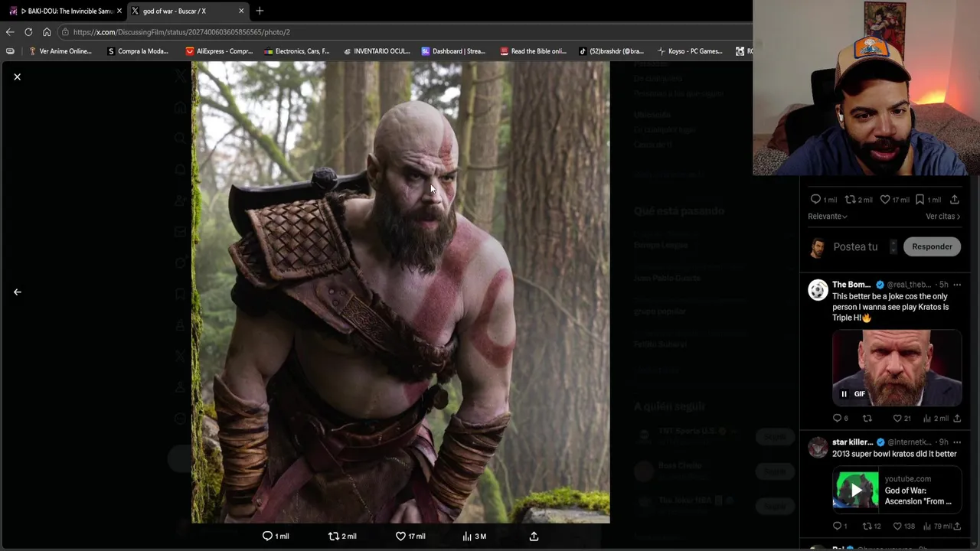Open youtube.com God of War link card
980x551 pixels.
(897, 490)
